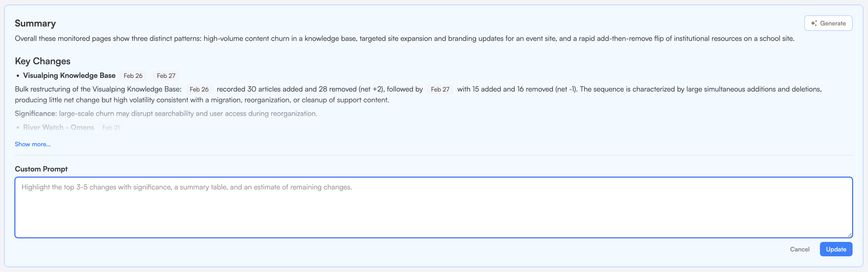Select the Feb 26 badge before 'recorded 30 articles'
The image size is (868, 272).
(199, 89)
